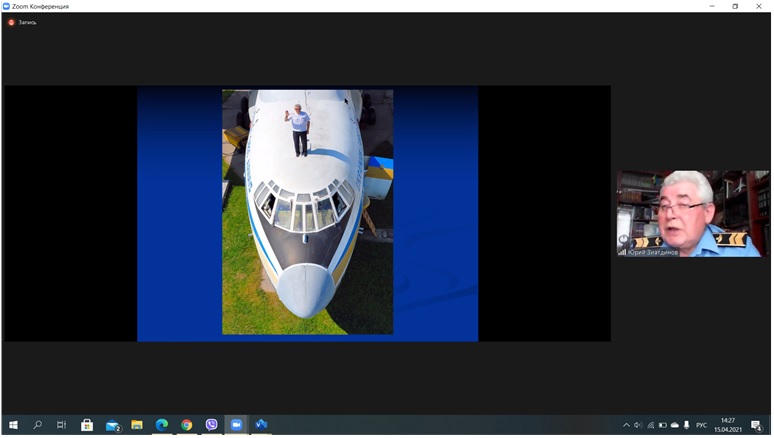Click the shared airplane photo

pos(307,212)
